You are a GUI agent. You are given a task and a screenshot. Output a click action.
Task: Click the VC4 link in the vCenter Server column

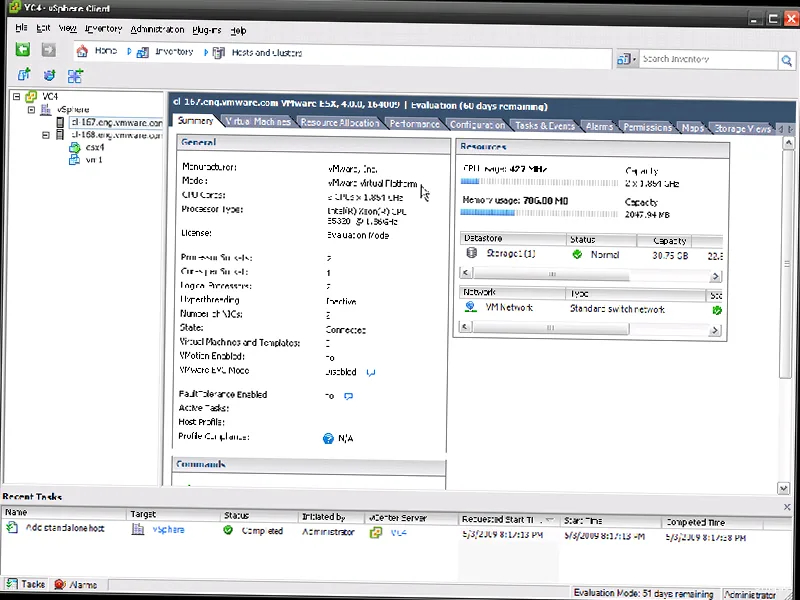tap(402, 531)
